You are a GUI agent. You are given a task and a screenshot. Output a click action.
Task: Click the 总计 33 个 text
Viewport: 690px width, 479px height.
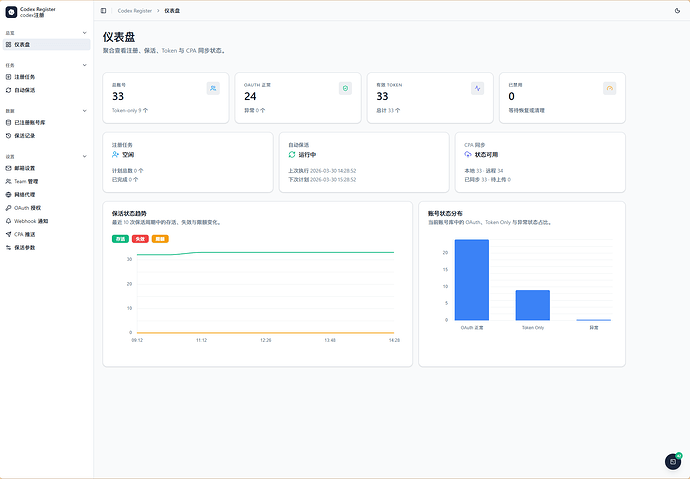[388, 110]
